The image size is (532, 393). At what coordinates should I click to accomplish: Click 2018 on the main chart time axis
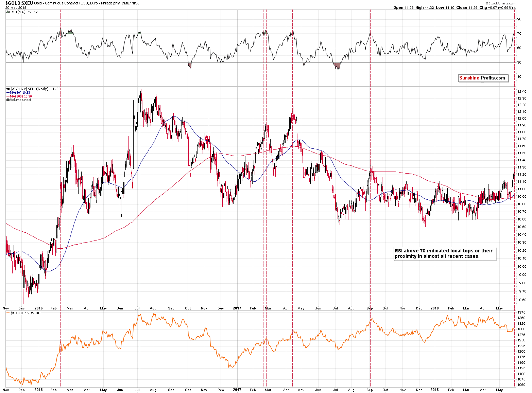tap(434, 308)
